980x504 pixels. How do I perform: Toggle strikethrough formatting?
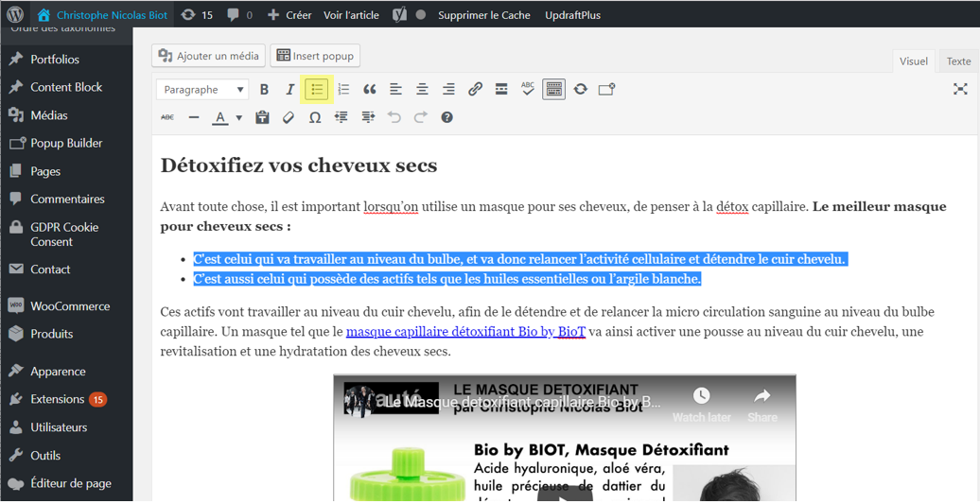click(167, 117)
